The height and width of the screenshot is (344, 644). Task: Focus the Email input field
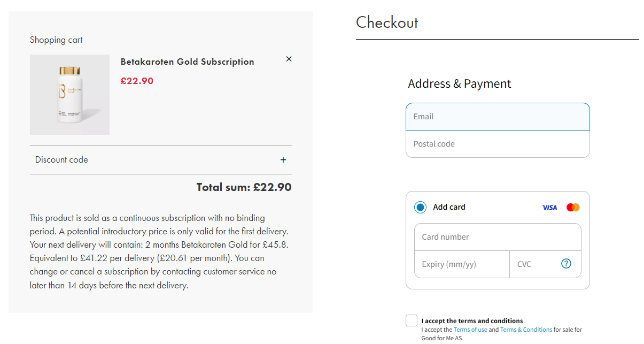(498, 117)
